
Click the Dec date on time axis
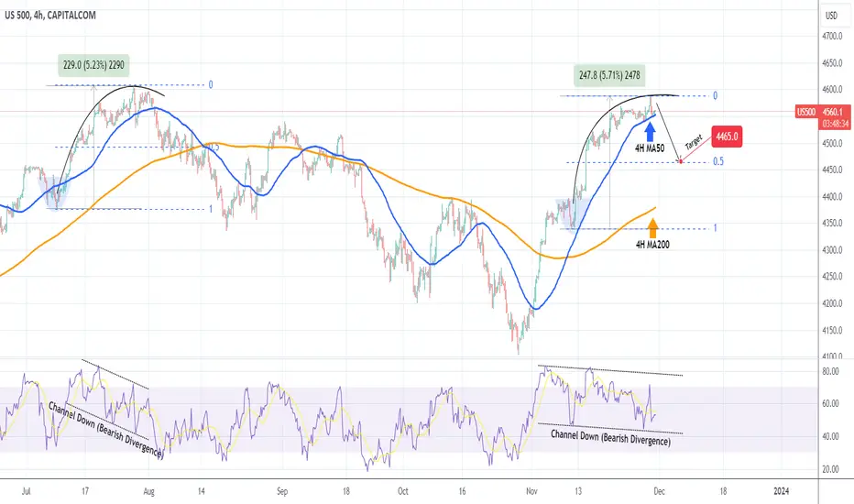tap(659, 491)
